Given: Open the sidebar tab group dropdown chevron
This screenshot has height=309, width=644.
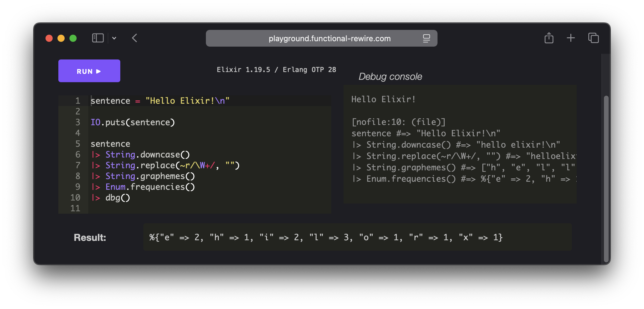Looking at the screenshot, I should [114, 38].
